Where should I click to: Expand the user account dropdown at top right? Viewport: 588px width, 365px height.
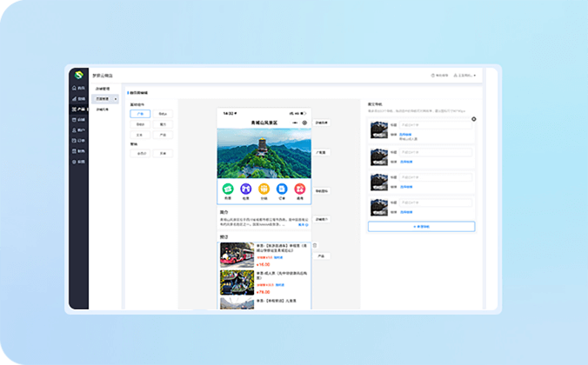click(x=464, y=76)
